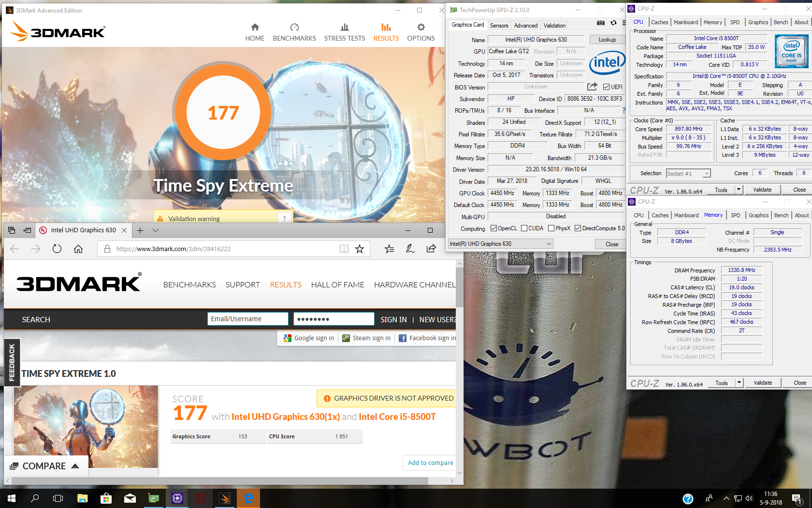Open STRESS TESTS in 3DMark
Image resolution: width=812 pixels, height=508 pixels.
[x=345, y=32]
